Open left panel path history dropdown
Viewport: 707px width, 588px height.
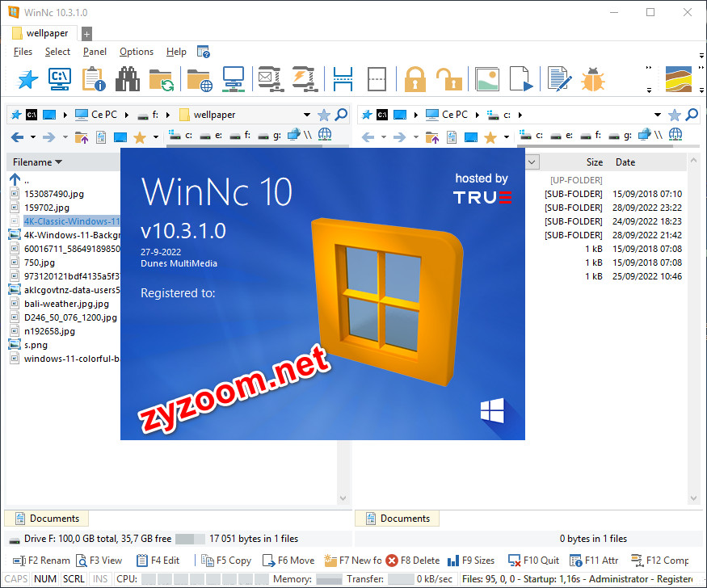[x=307, y=115]
